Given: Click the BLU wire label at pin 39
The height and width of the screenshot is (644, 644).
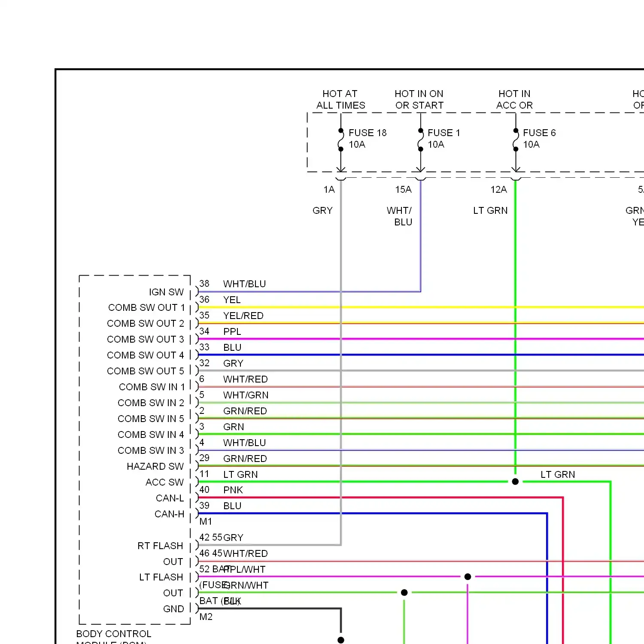Looking at the screenshot, I should tap(232, 506).
